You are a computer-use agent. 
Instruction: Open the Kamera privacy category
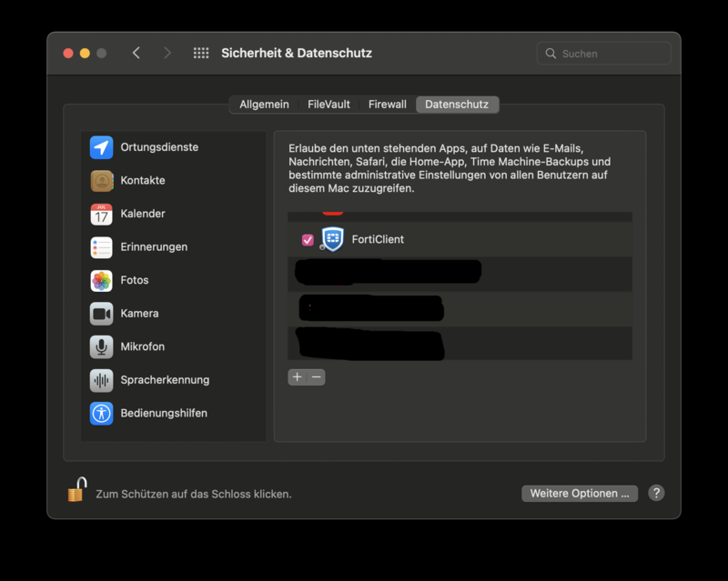139,314
